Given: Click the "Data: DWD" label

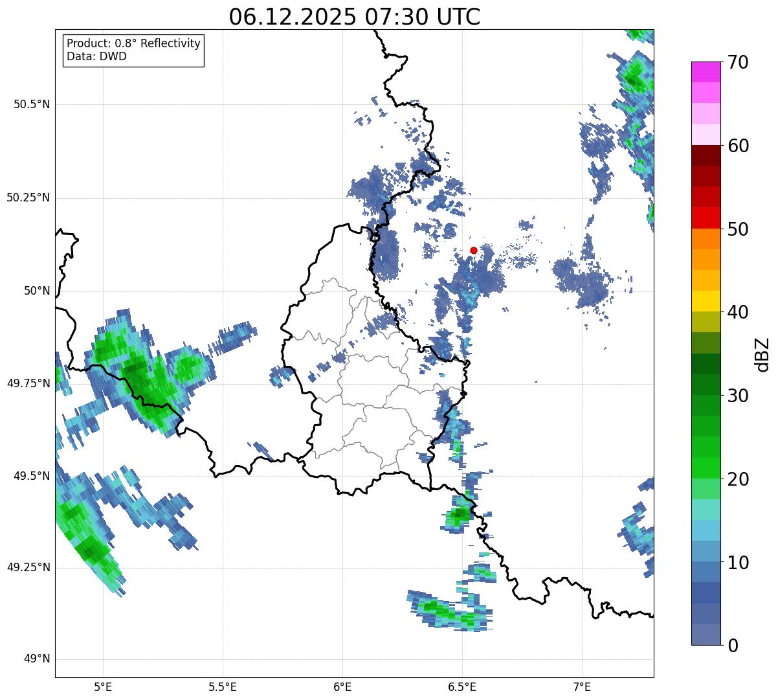Looking at the screenshot, I should (x=97, y=56).
